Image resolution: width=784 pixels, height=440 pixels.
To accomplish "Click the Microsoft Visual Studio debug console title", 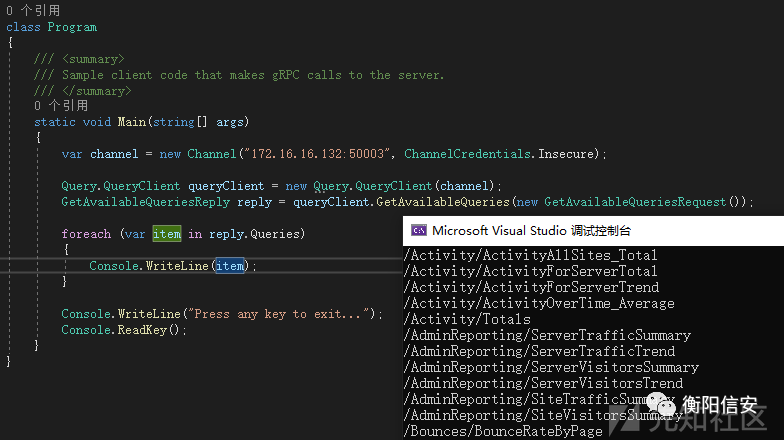I will (531, 230).
